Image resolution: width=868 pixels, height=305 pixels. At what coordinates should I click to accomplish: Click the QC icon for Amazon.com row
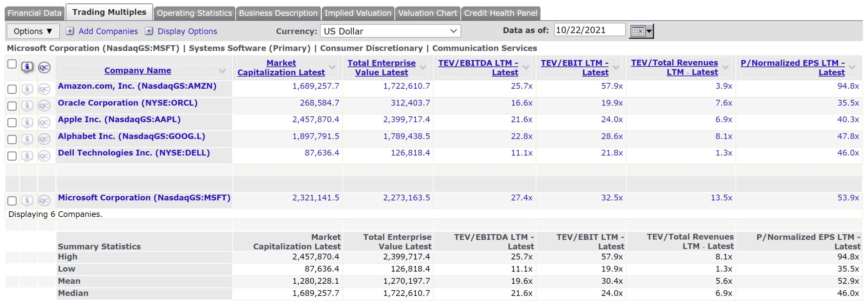[44, 89]
